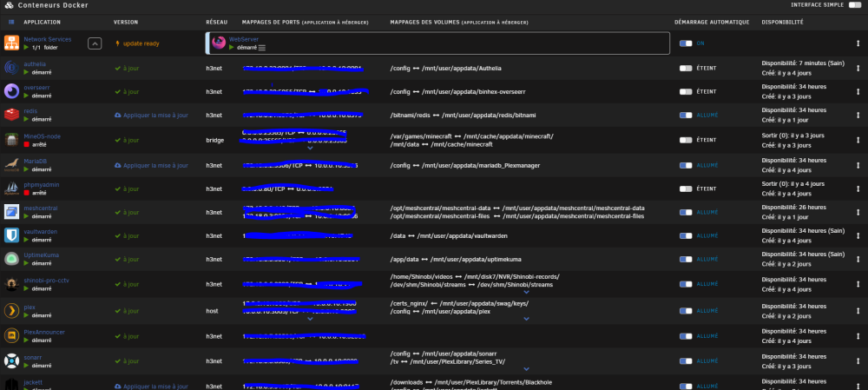Click the reorder handle for authelia row
Viewport: 868px width, 390px height.
tap(858, 68)
